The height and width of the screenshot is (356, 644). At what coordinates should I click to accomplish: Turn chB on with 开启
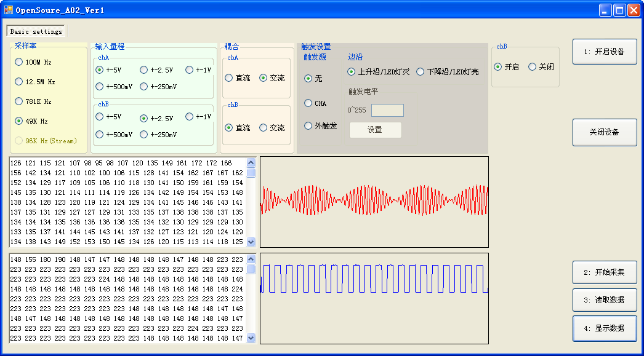(507, 67)
